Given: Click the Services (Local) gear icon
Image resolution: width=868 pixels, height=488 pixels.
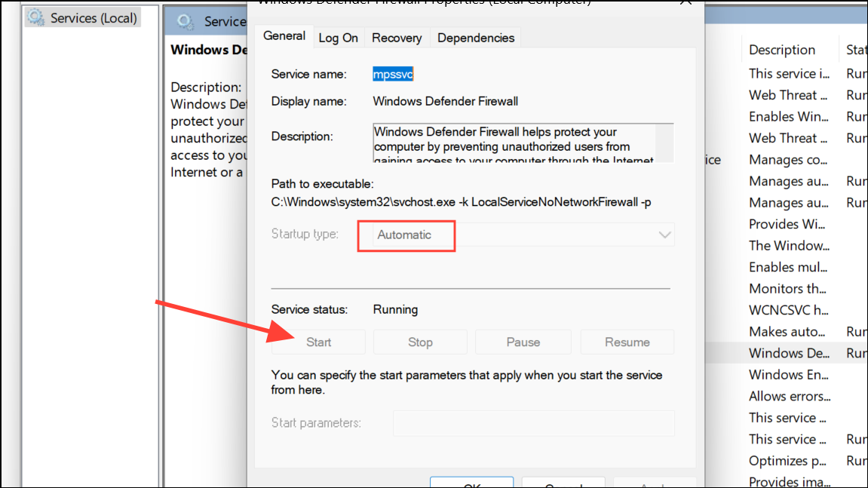Looking at the screenshot, I should tap(36, 18).
